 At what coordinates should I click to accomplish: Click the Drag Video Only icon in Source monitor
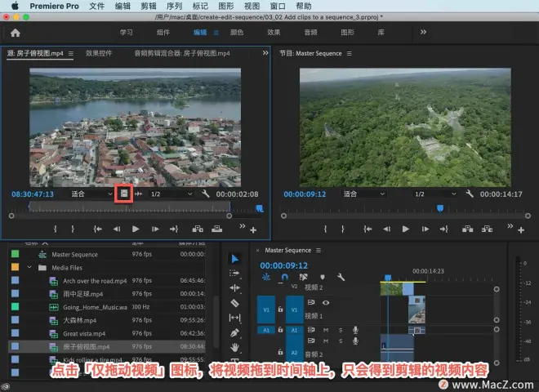(124, 194)
